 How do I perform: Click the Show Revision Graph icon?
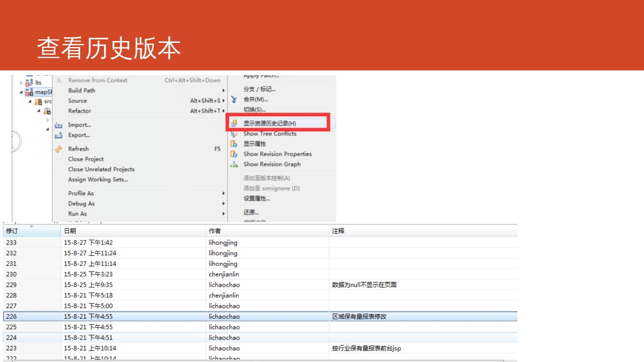click(234, 164)
